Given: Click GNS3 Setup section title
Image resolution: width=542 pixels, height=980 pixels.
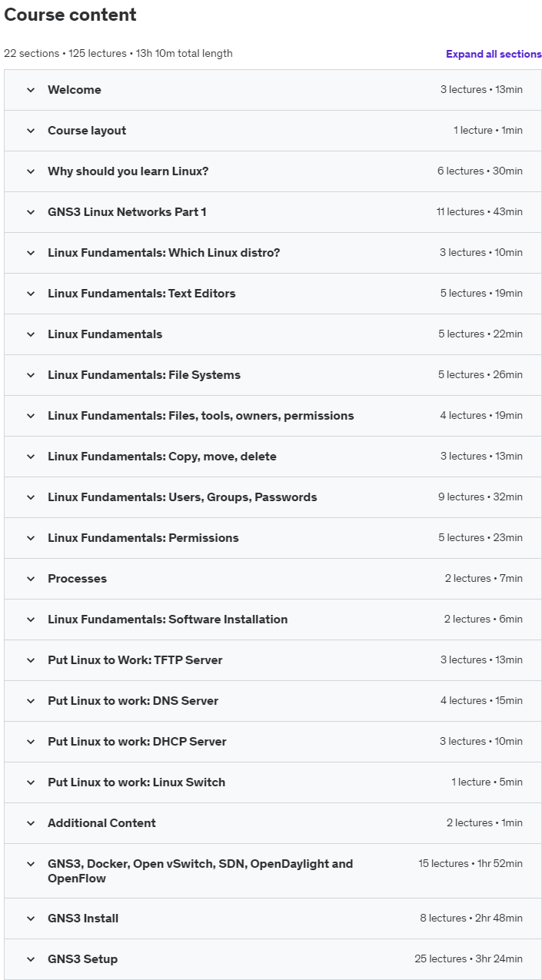Looking at the screenshot, I should click(82, 959).
